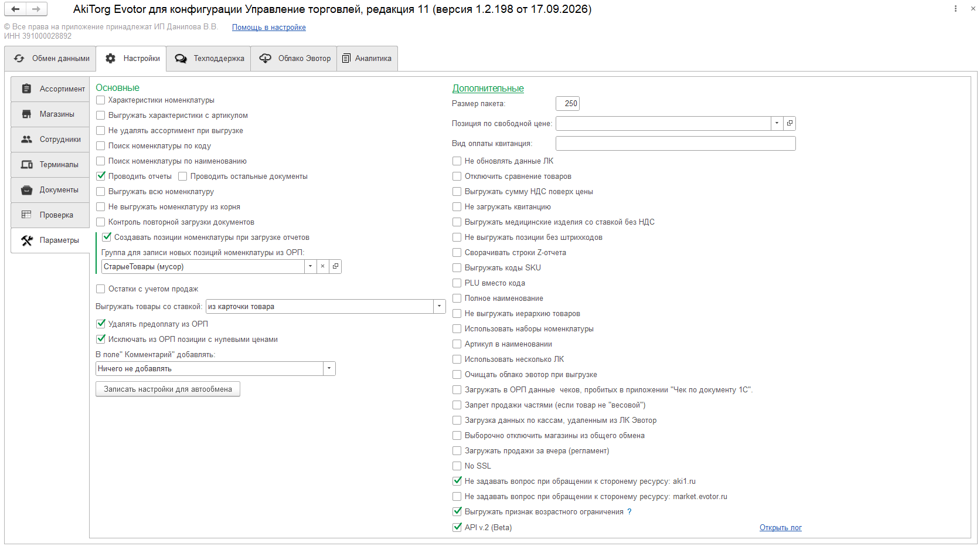Click the age restriction help question mark
Viewport: 980px width, 546px height.
click(629, 512)
